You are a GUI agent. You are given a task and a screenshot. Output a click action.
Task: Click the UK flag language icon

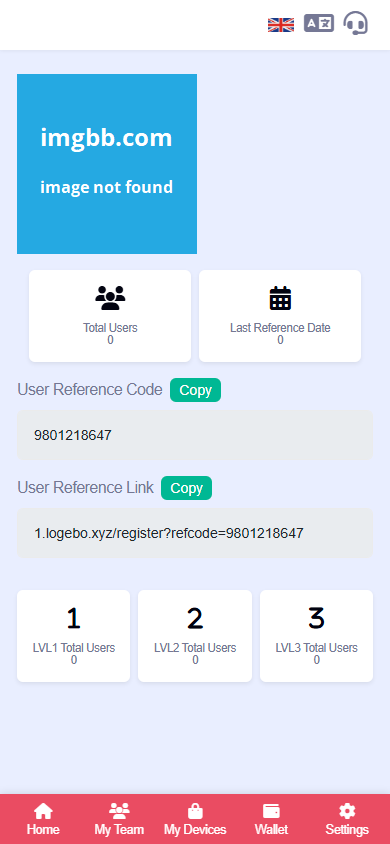click(x=281, y=25)
